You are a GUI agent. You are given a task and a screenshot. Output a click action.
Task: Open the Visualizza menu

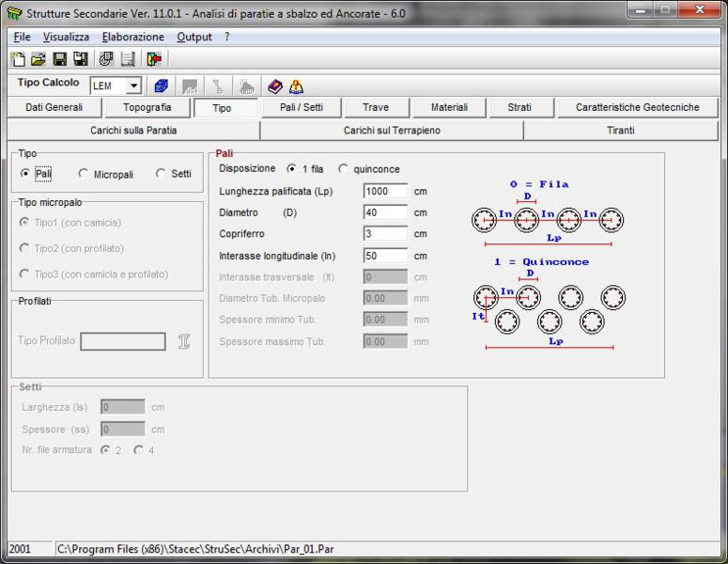click(x=66, y=37)
